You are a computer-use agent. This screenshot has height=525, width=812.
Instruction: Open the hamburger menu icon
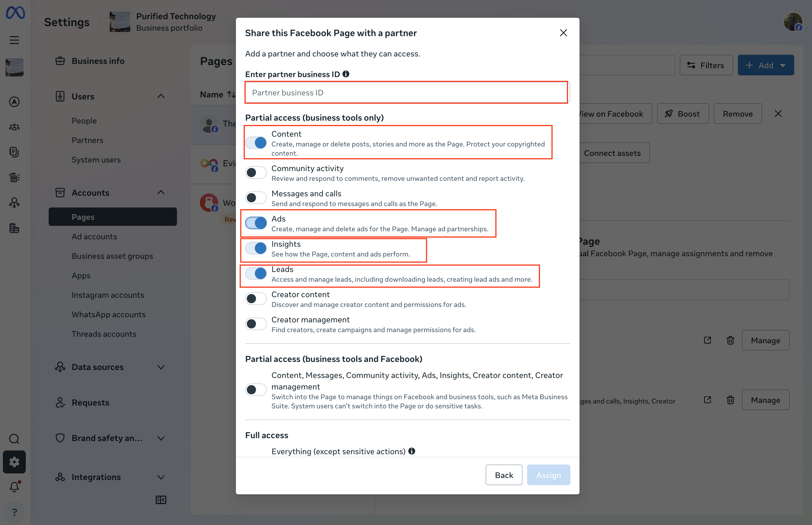pyautogui.click(x=14, y=40)
